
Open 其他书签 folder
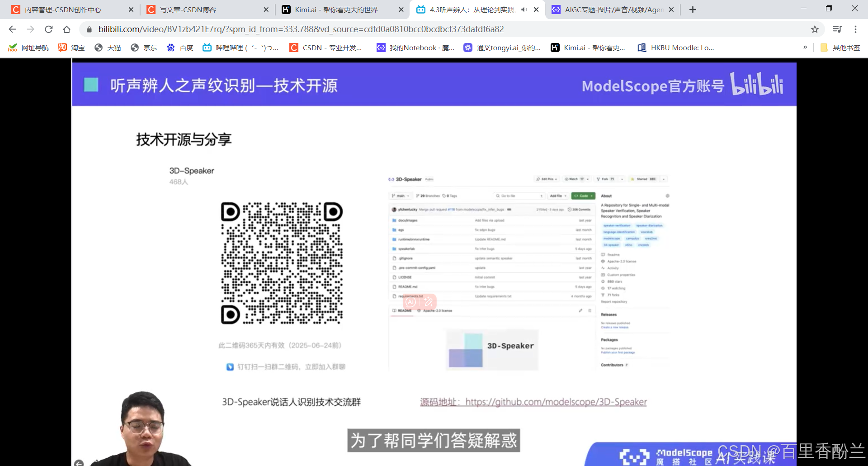[840, 48]
